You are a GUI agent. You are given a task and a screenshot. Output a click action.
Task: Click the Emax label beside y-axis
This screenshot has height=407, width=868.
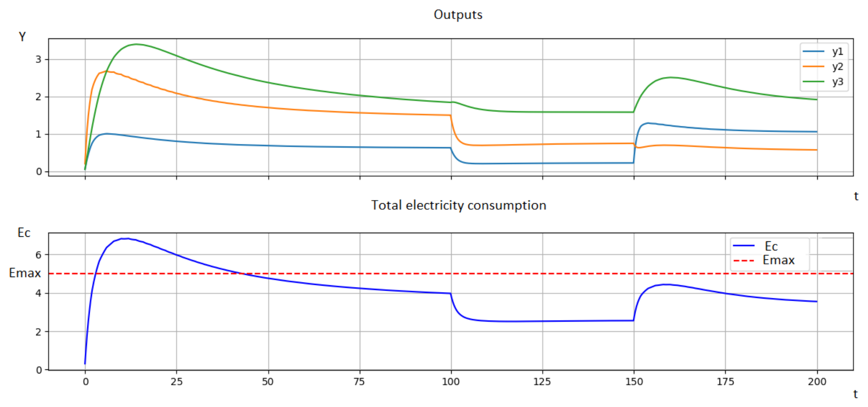click(25, 273)
